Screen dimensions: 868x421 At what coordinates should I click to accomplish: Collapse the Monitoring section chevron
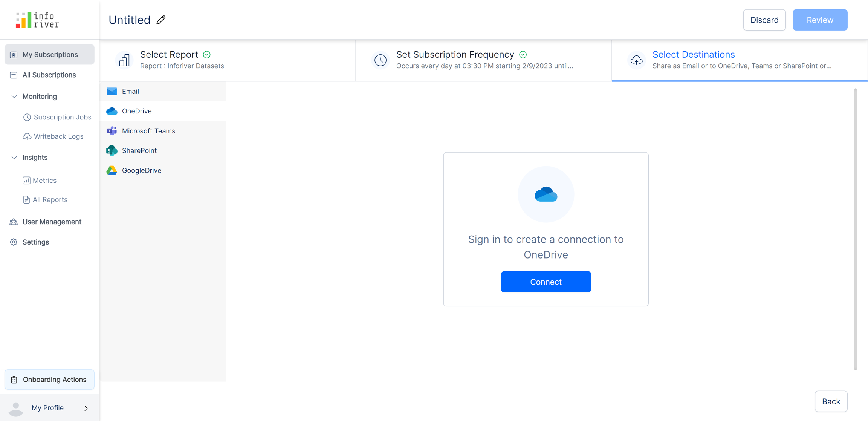pos(14,96)
